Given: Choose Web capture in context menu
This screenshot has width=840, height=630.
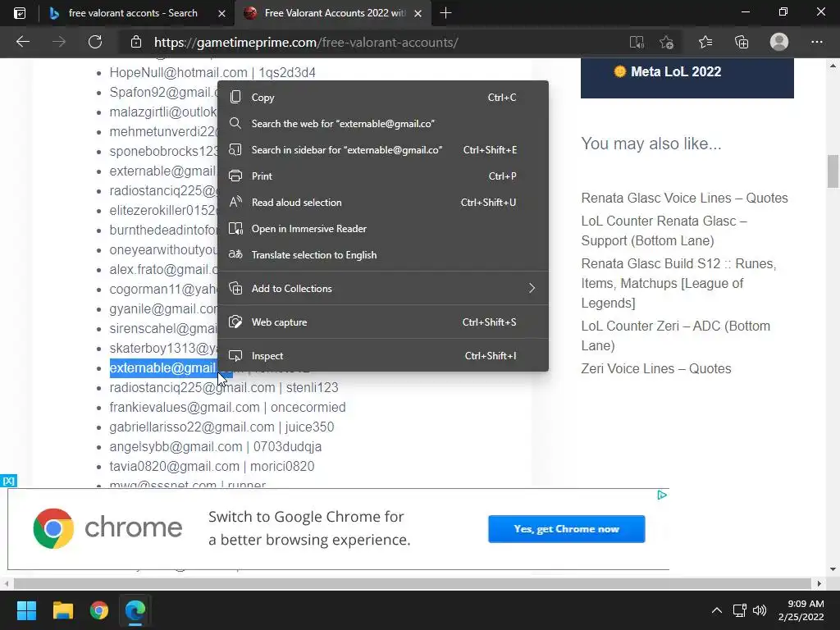Looking at the screenshot, I should tap(383, 322).
